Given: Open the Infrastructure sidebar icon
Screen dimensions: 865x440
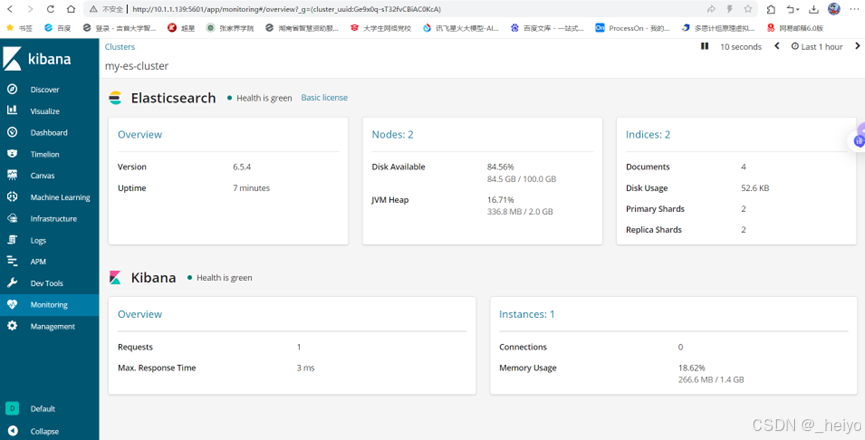Looking at the screenshot, I should pyautogui.click(x=12, y=218).
